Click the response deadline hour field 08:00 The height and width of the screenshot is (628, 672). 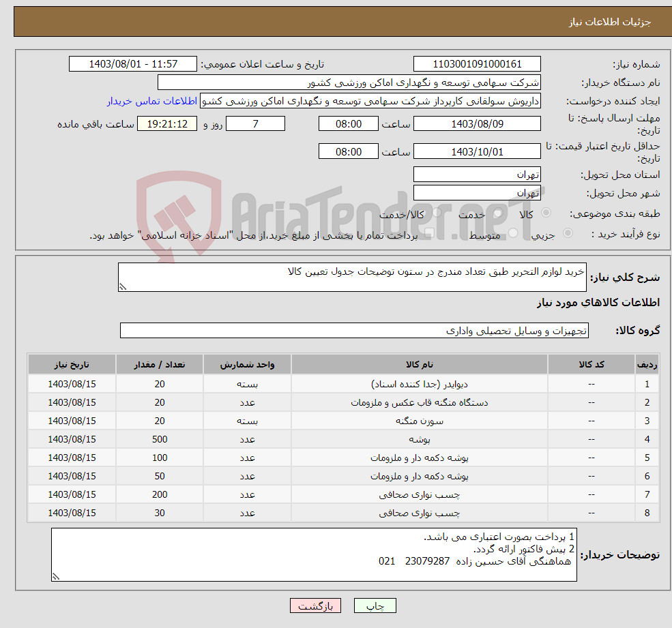pyautogui.click(x=349, y=124)
